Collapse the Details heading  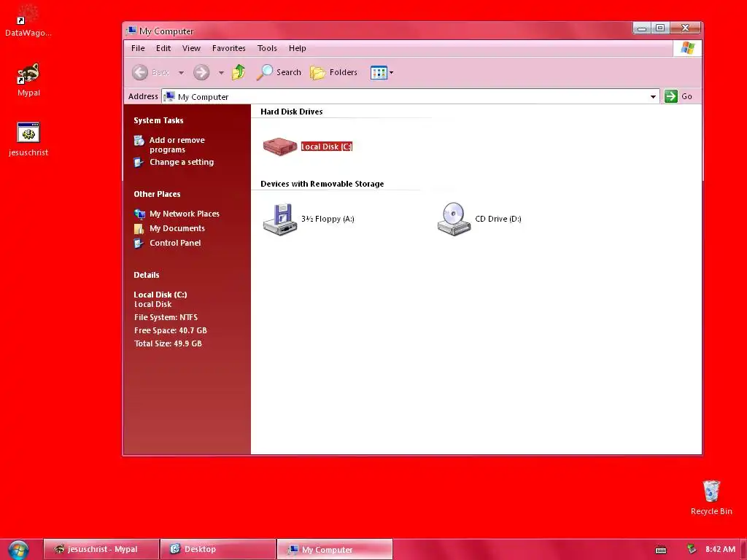(x=146, y=275)
